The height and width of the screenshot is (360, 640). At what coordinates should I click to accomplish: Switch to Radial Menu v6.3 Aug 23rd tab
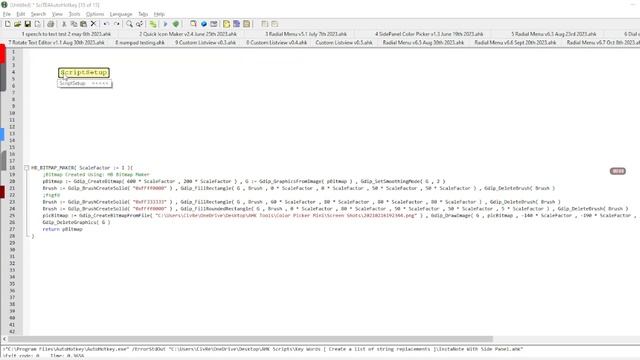tap(553, 34)
